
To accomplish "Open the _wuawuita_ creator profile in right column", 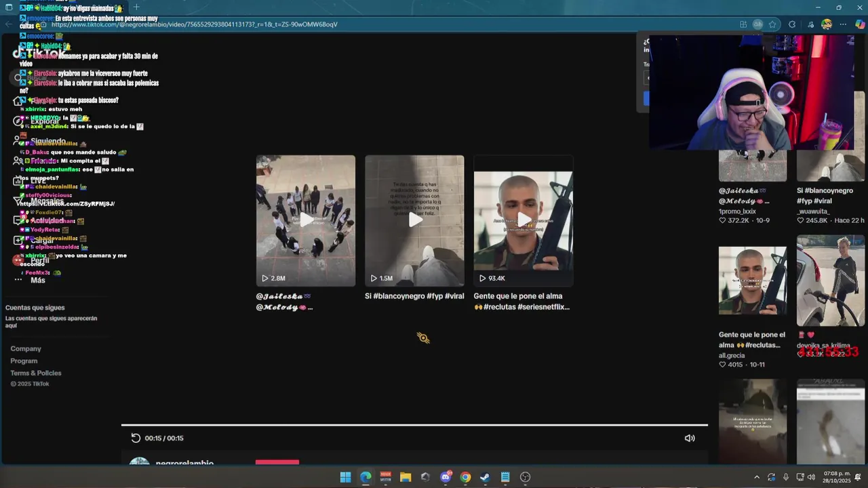I will [x=813, y=211].
